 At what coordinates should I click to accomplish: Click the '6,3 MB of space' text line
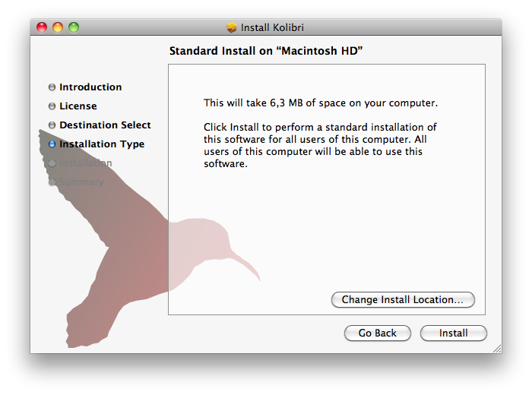(321, 103)
